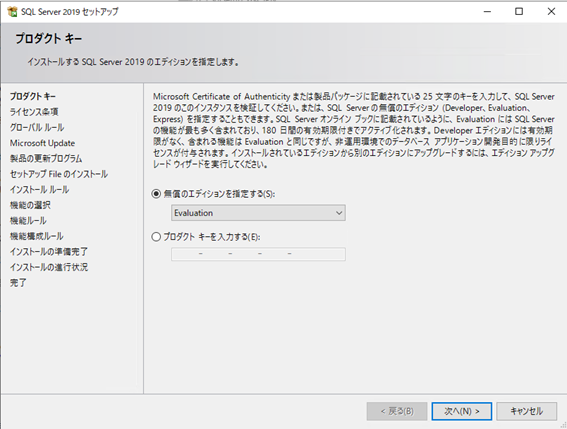Viewport: 567px width, 429px height.
Task: Select グローバル ルール step in sidebar
Action: (x=37, y=127)
